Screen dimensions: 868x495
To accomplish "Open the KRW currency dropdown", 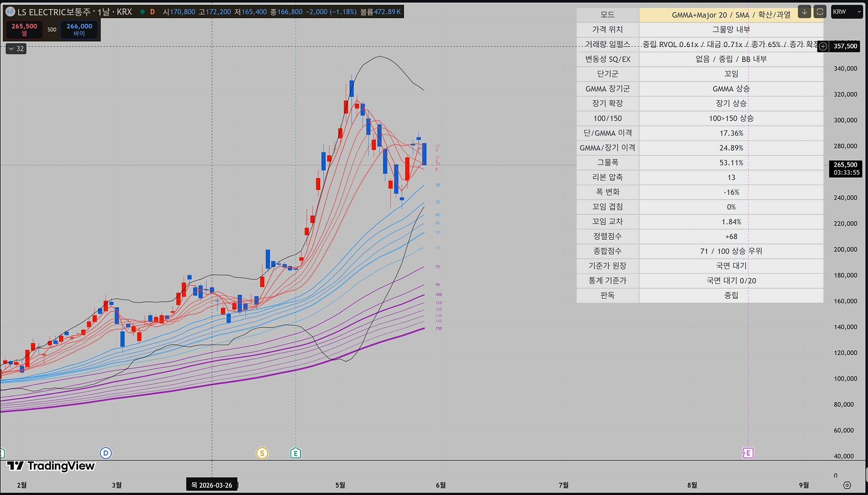I will click(847, 12).
